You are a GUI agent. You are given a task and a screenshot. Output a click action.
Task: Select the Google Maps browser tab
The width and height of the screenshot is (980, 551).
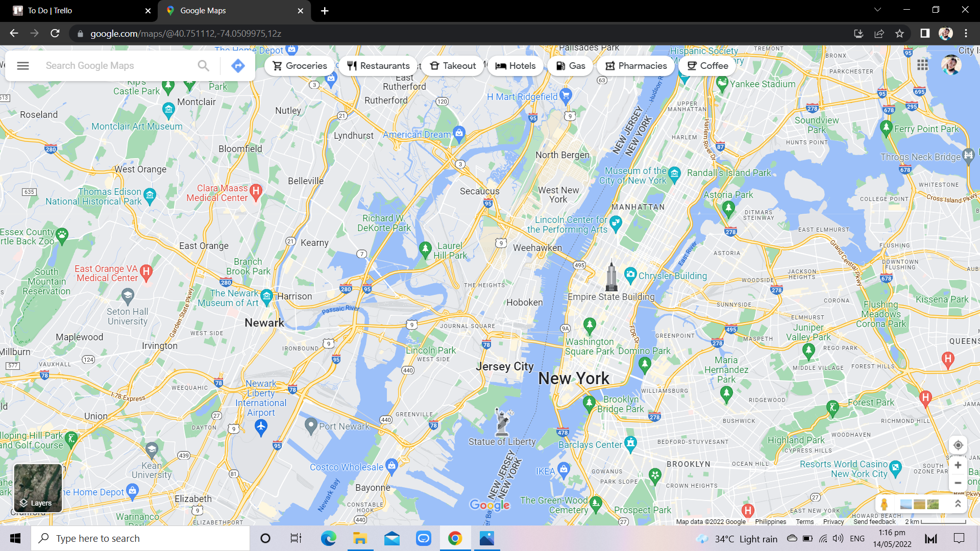coord(234,11)
